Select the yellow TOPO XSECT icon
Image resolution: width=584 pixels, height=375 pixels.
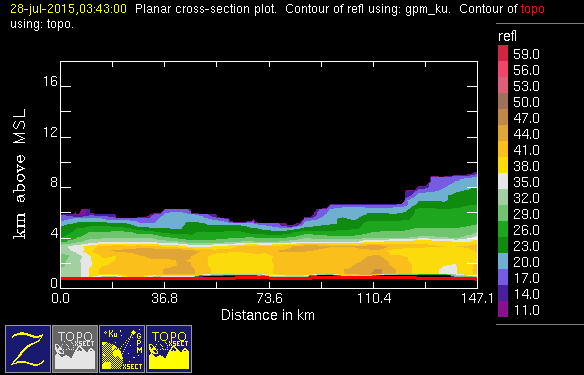coord(169,349)
